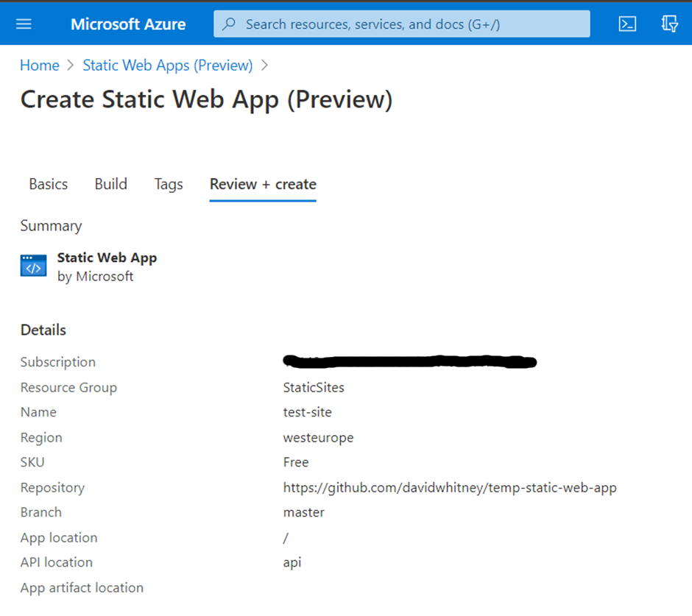The image size is (692, 616).
Task: Click the Repository label
Action: pyautogui.click(x=52, y=488)
